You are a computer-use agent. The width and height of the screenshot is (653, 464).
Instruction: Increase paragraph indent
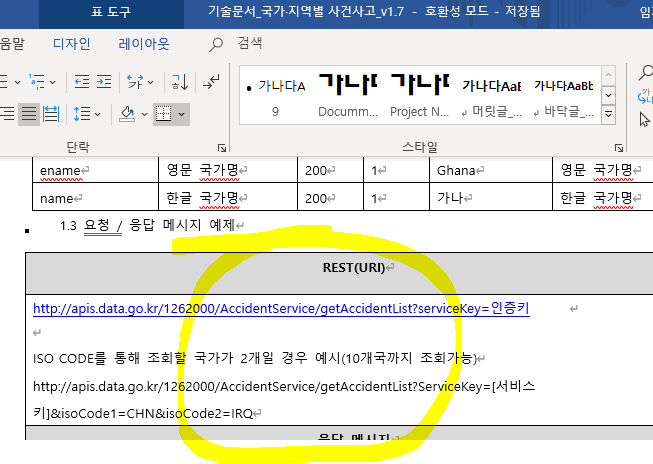[104, 82]
